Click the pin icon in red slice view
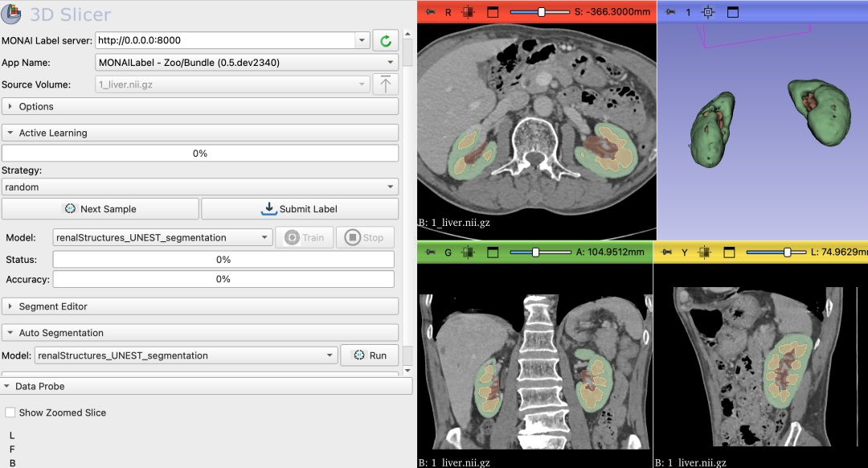Screen dimensions: 868x468 coord(430,11)
